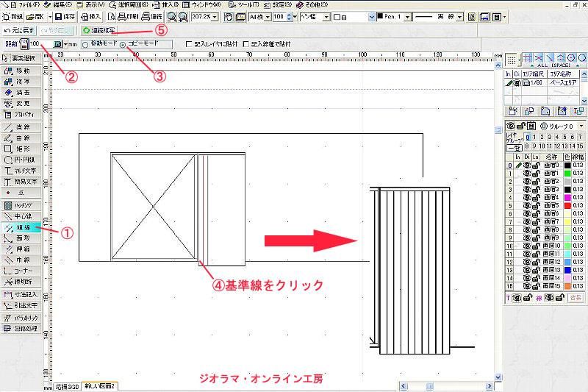Select the コピーモード radio button
Screen dimensions: 588x392
(123, 44)
